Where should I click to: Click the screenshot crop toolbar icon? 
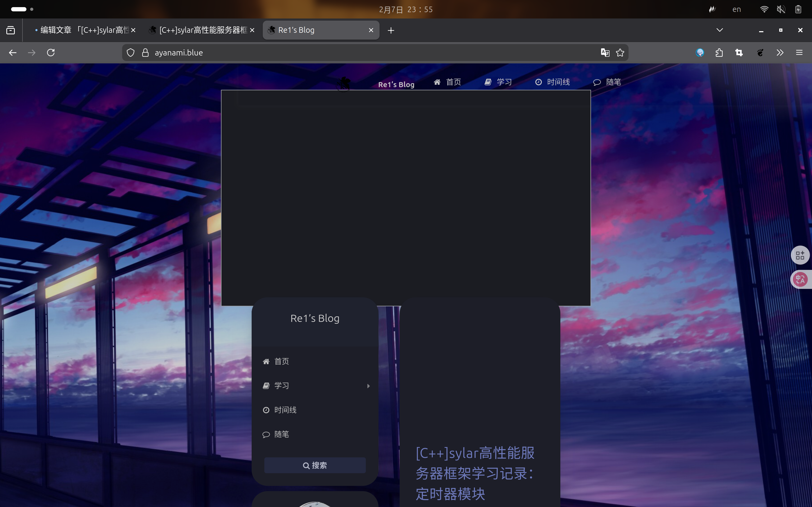(x=739, y=53)
